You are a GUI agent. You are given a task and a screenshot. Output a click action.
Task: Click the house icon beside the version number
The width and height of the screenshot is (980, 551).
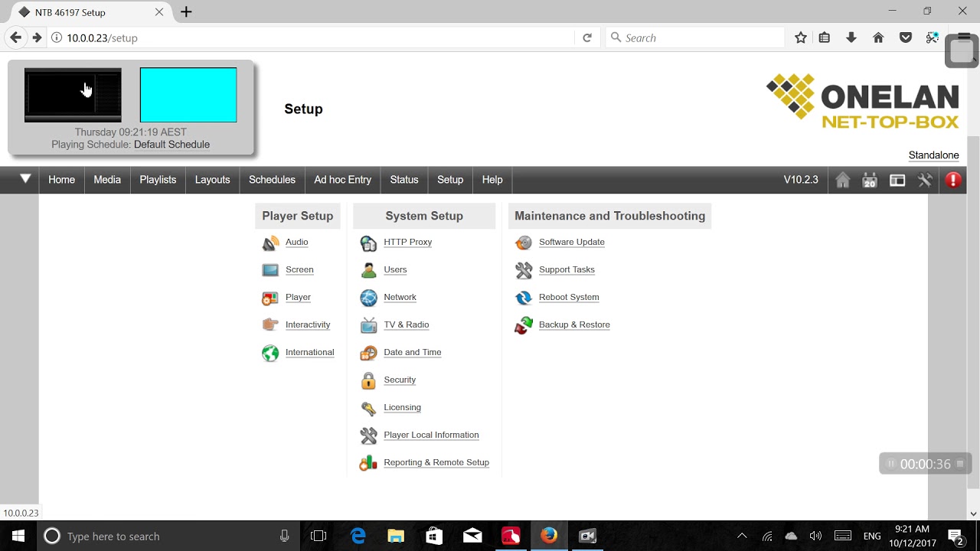(843, 180)
